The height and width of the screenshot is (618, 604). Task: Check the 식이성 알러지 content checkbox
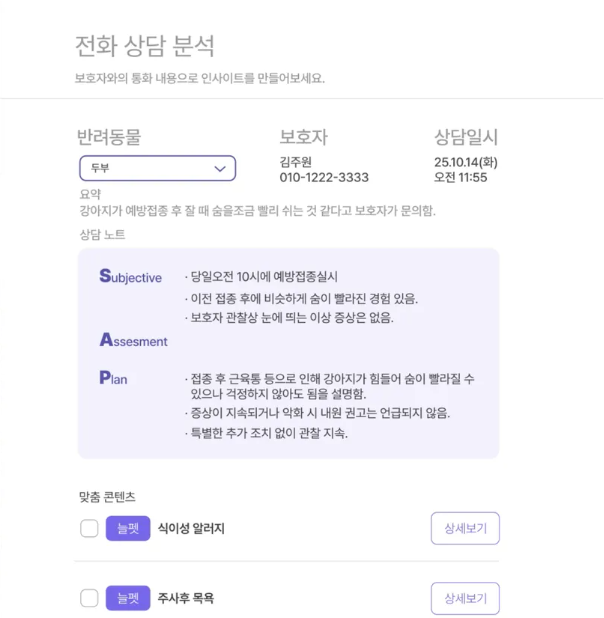pos(89,528)
